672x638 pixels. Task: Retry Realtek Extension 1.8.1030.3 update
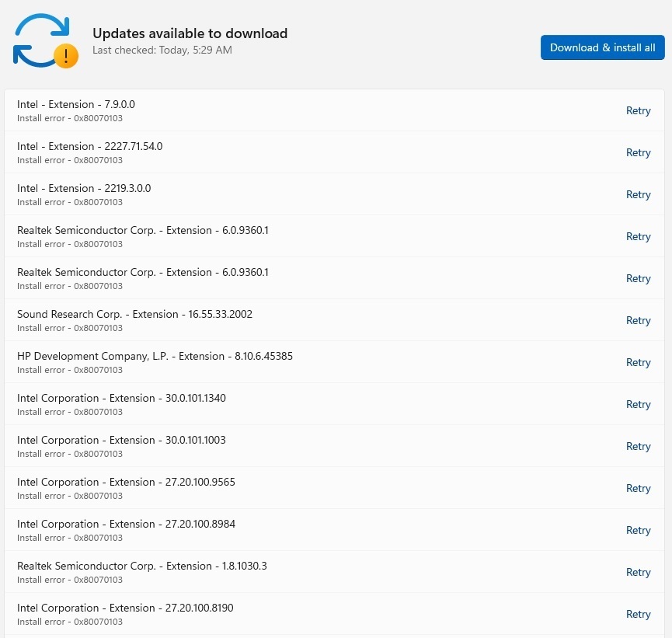click(x=638, y=573)
